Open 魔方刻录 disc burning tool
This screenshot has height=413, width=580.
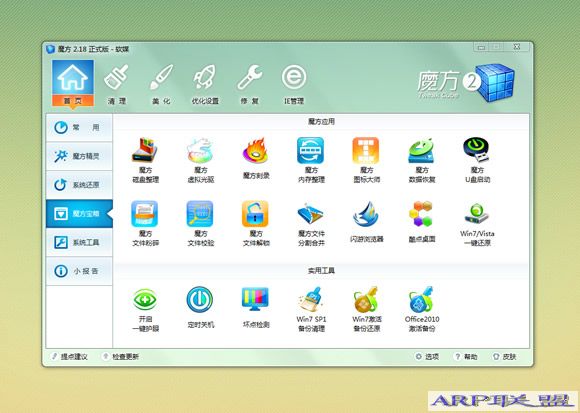(256, 158)
